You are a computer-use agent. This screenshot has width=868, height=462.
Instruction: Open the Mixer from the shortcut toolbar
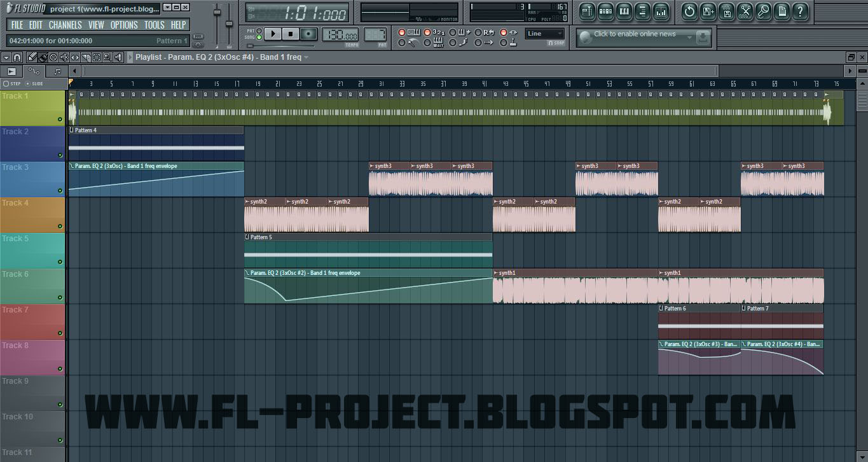click(660, 11)
